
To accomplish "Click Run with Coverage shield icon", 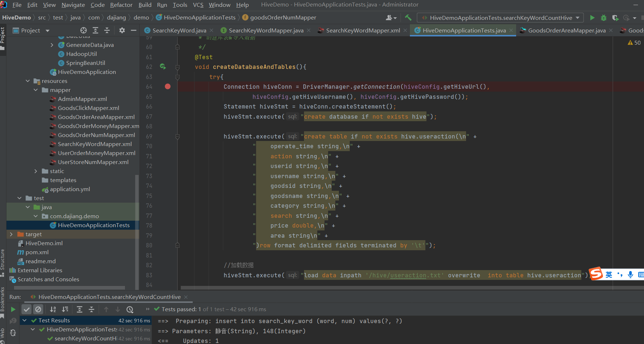I will pos(615,18).
